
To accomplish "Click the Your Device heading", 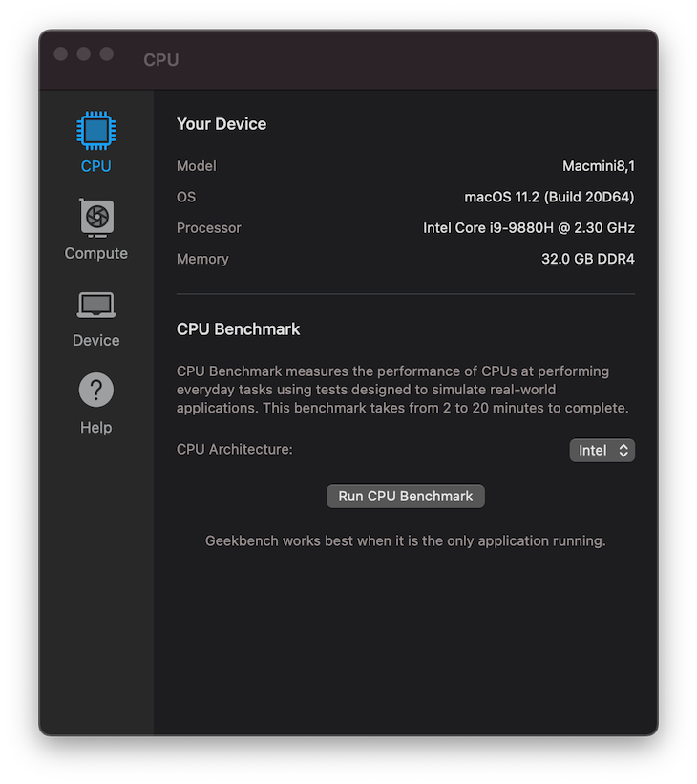I will pyautogui.click(x=222, y=124).
